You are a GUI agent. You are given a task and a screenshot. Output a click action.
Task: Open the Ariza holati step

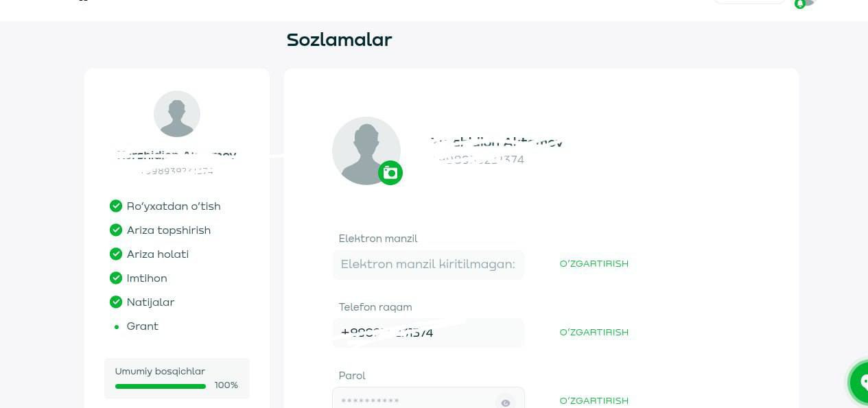click(157, 254)
